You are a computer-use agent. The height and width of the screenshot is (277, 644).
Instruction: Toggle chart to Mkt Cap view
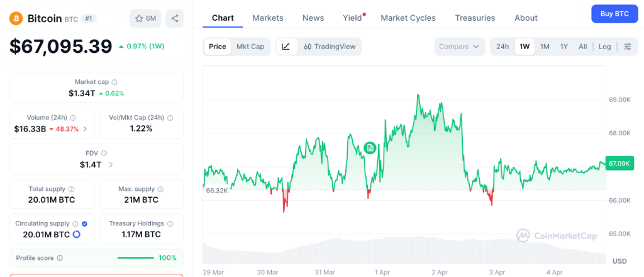250,47
